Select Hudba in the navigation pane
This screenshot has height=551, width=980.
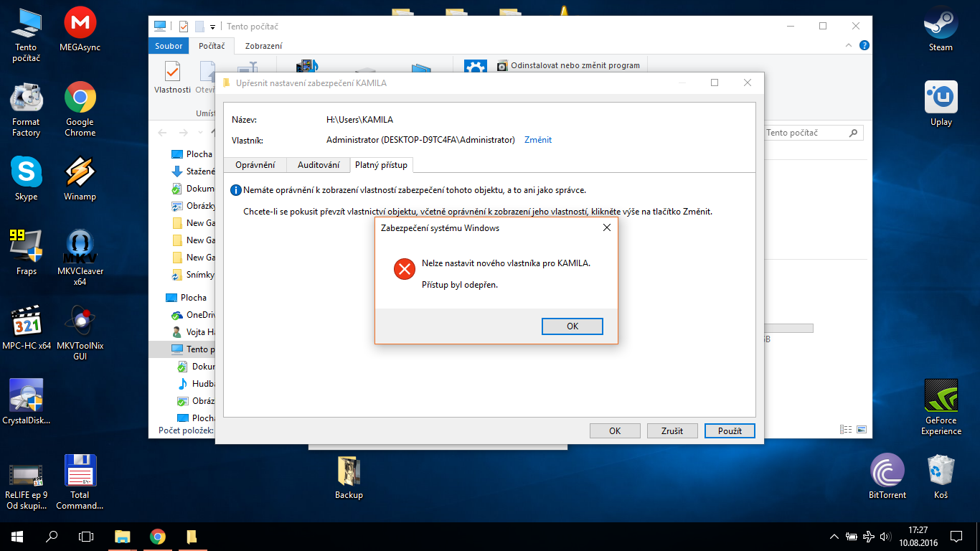click(195, 384)
